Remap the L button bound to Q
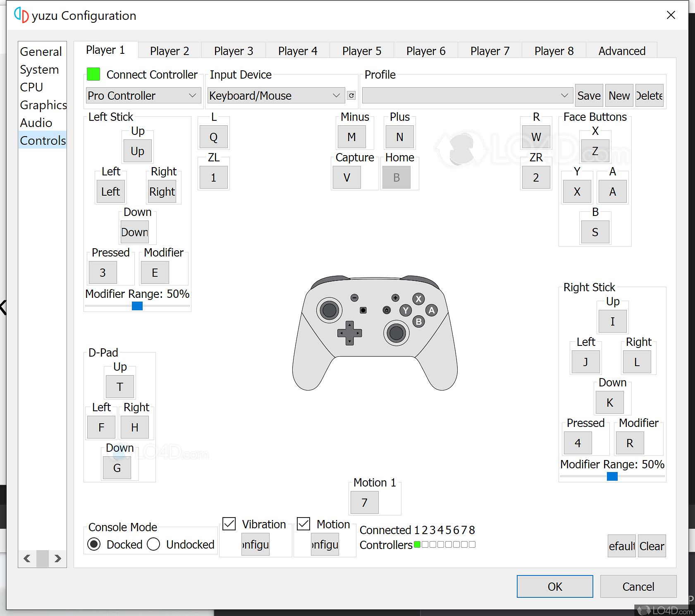Viewport: 695px width, 616px height. click(214, 137)
